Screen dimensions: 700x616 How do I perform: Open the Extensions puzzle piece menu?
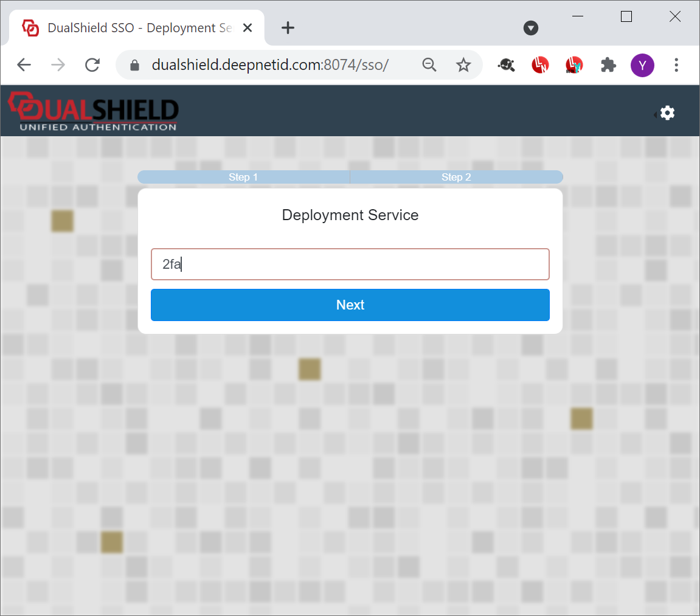(608, 65)
